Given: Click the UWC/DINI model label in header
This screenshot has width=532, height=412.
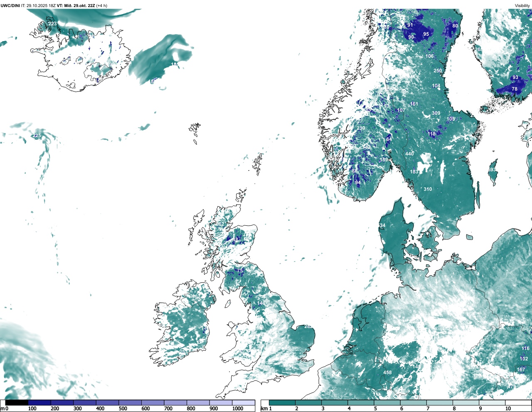Looking at the screenshot, I should [x=10, y=5].
